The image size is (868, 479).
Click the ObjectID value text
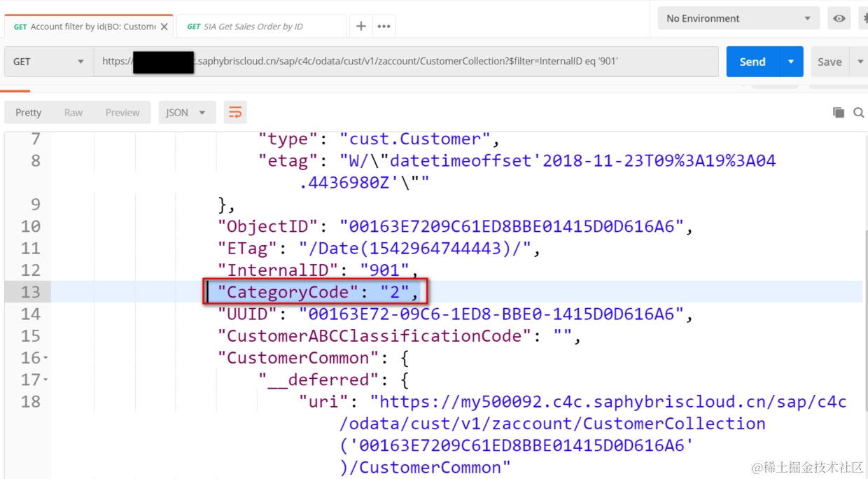pos(512,226)
